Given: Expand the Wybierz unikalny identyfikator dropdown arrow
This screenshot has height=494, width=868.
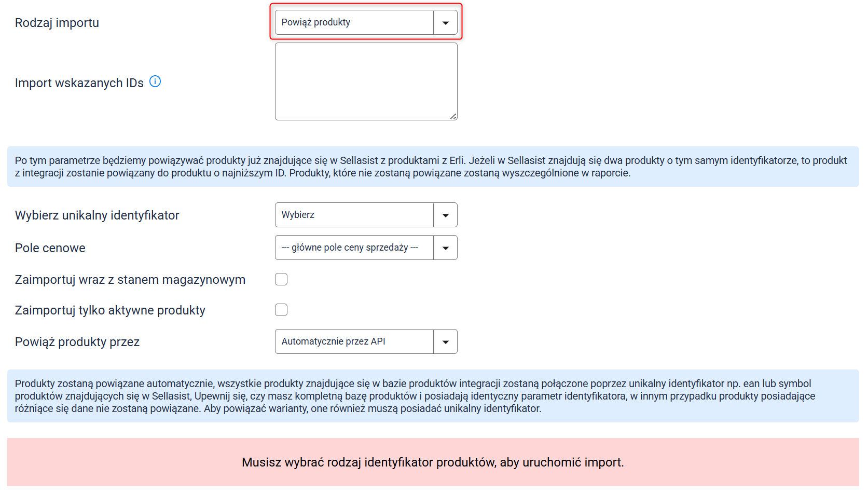Looking at the screenshot, I should [445, 215].
